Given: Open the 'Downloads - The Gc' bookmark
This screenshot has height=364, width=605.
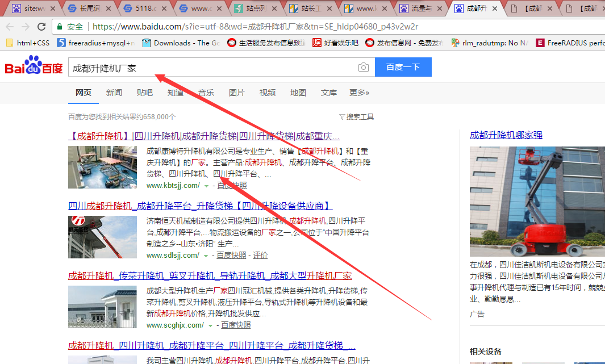Looking at the screenshot, I should (x=181, y=43).
